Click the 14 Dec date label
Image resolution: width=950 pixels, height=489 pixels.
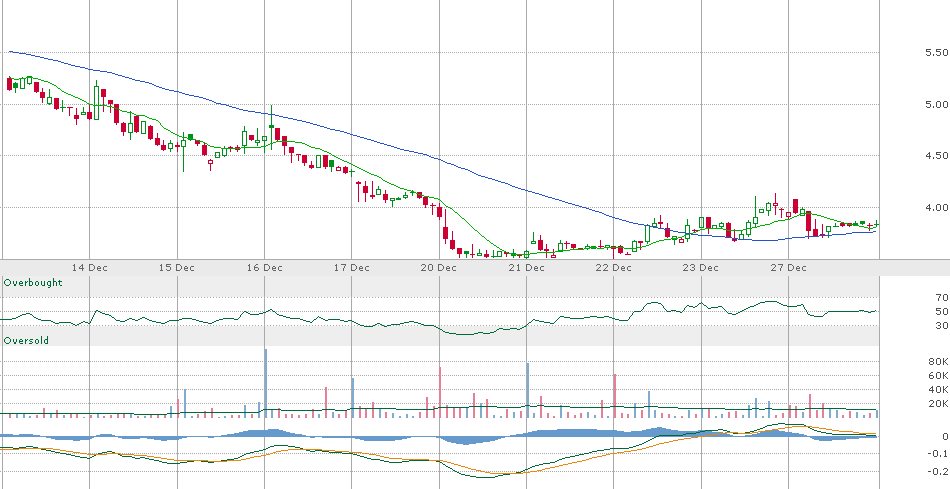click(x=90, y=267)
